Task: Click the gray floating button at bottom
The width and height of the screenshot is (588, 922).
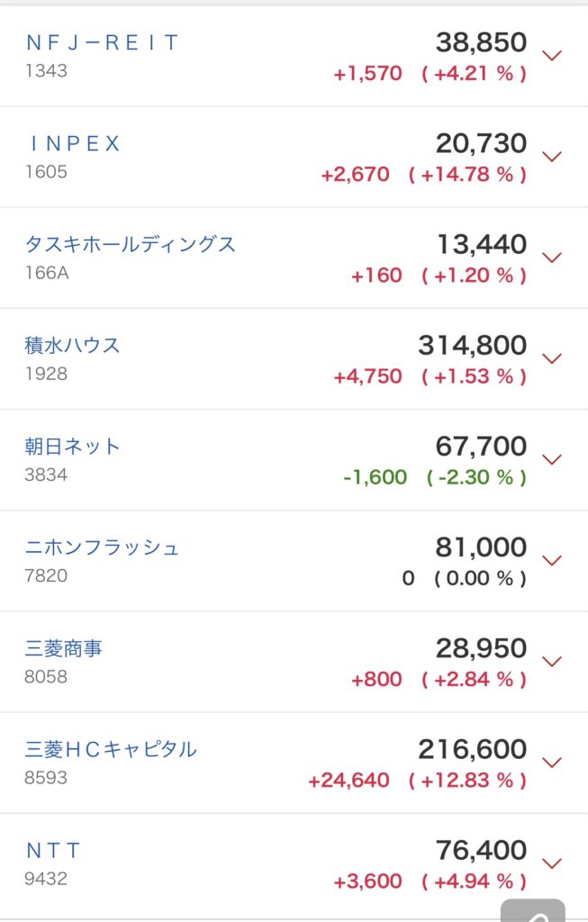Action: point(533,910)
